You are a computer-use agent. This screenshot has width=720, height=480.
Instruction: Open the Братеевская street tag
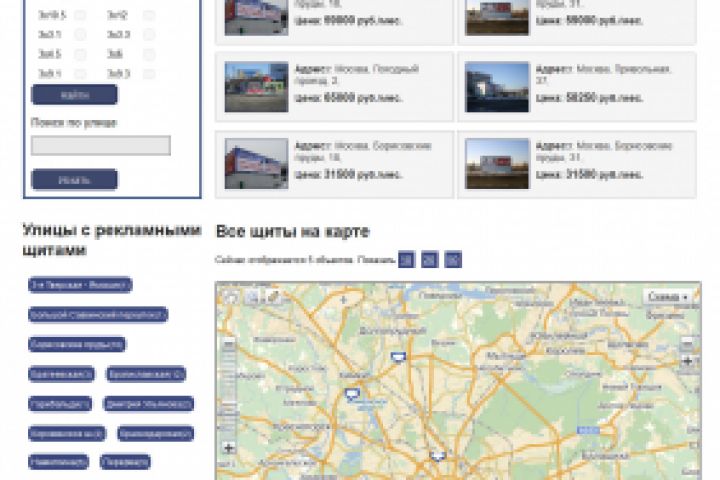click(61, 374)
